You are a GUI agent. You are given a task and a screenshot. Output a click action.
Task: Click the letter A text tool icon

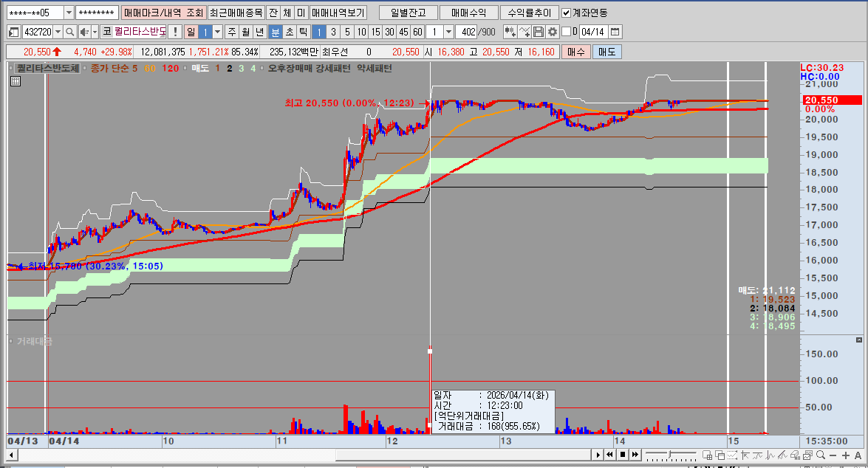pyautogui.click(x=858, y=455)
